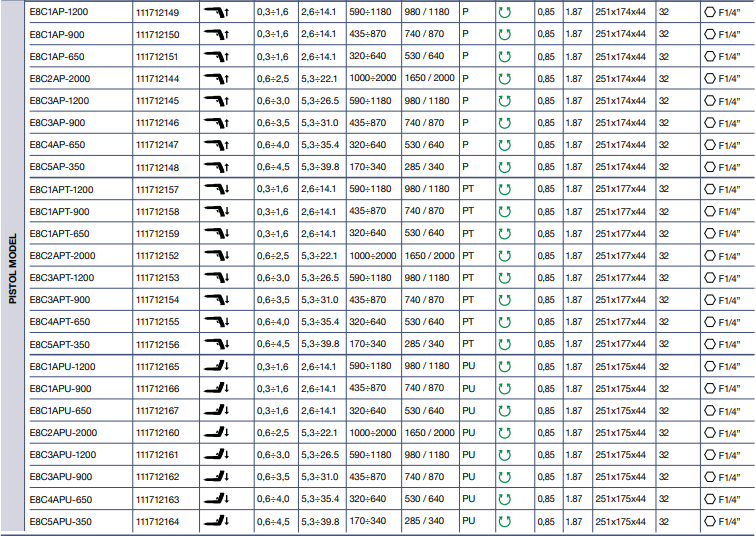
Task: Select model name E8C1APU-1200
Action: pyautogui.click(x=62, y=366)
